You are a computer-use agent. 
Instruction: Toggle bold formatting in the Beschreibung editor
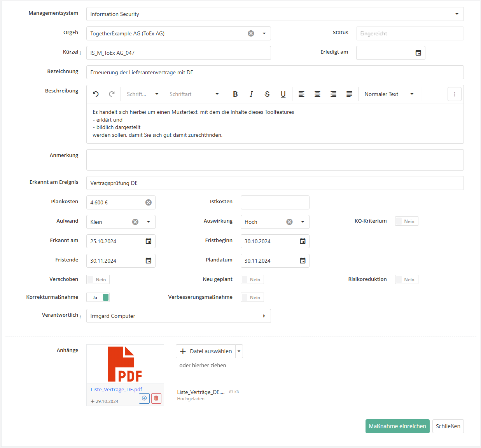pos(235,94)
